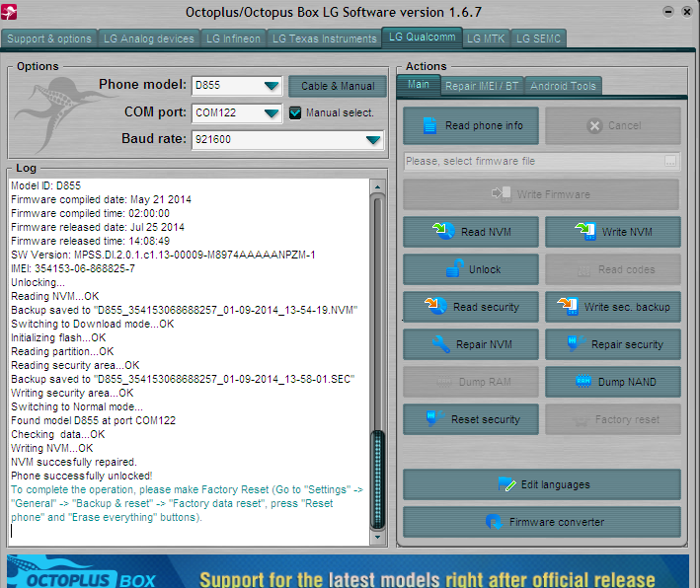Click the 'IMEI: 354153-06-868825-7' log line

click(x=73, y=268)
